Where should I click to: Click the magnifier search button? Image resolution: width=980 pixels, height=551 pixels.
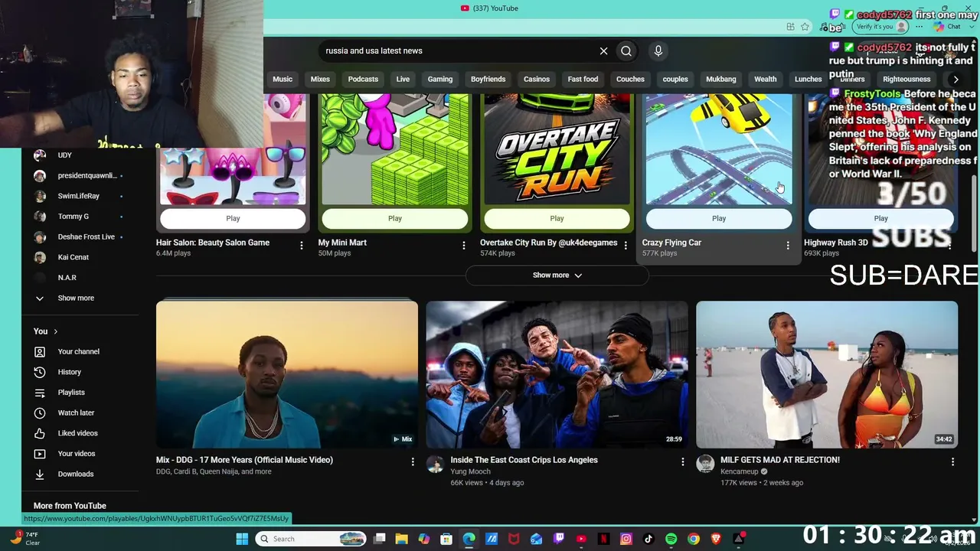626,51
